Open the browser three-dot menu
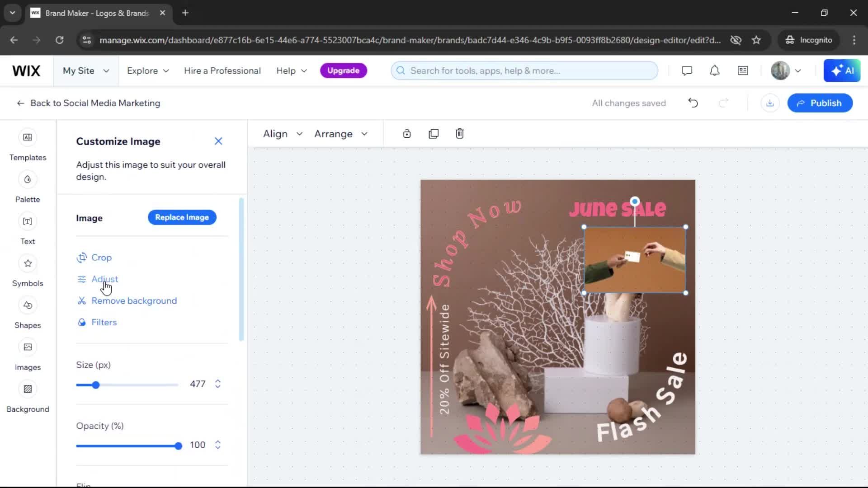The width and height of the screenshot is (868, 488). (854, 40)
